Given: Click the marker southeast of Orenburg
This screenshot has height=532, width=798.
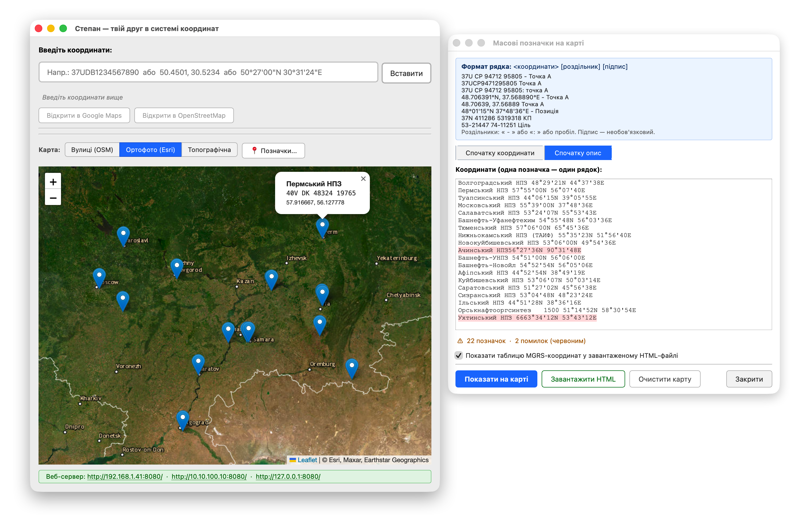Looking at the screenshot, I should (x=352, y=369).
